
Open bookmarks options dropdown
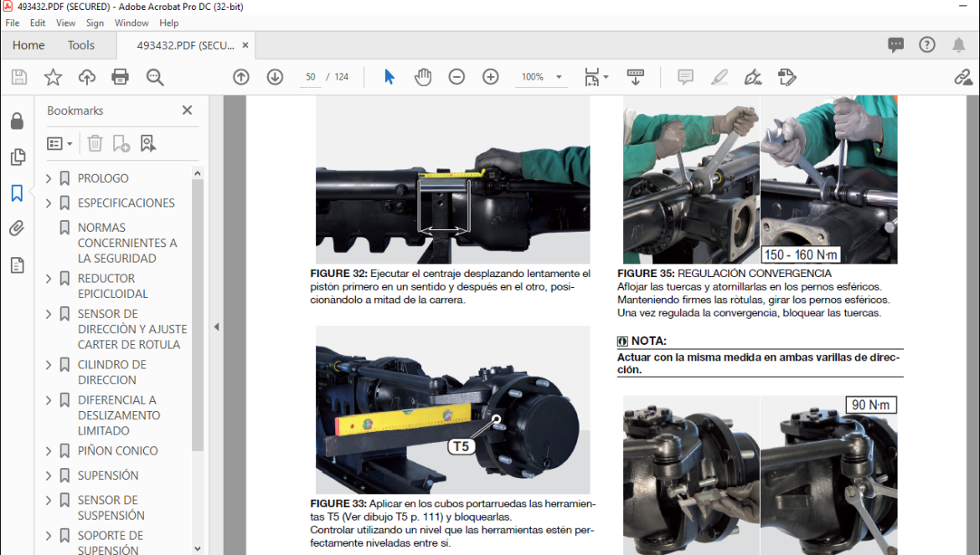(59, 144)
